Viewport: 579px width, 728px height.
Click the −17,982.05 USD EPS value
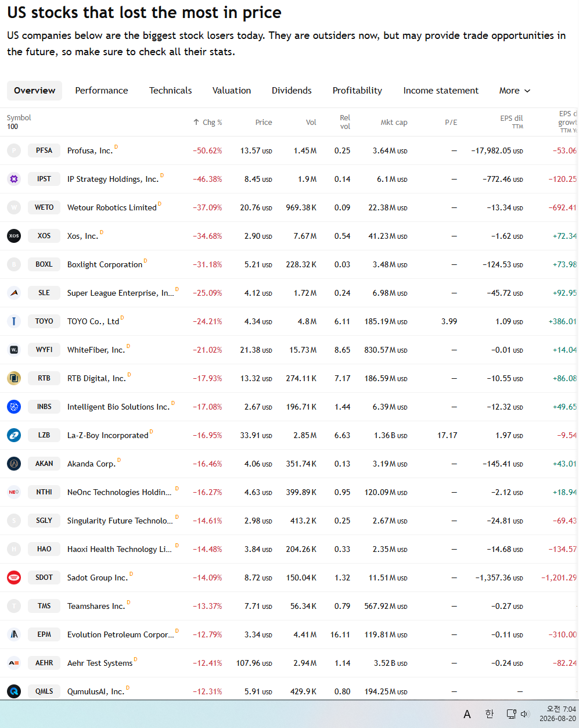(497, 150)
